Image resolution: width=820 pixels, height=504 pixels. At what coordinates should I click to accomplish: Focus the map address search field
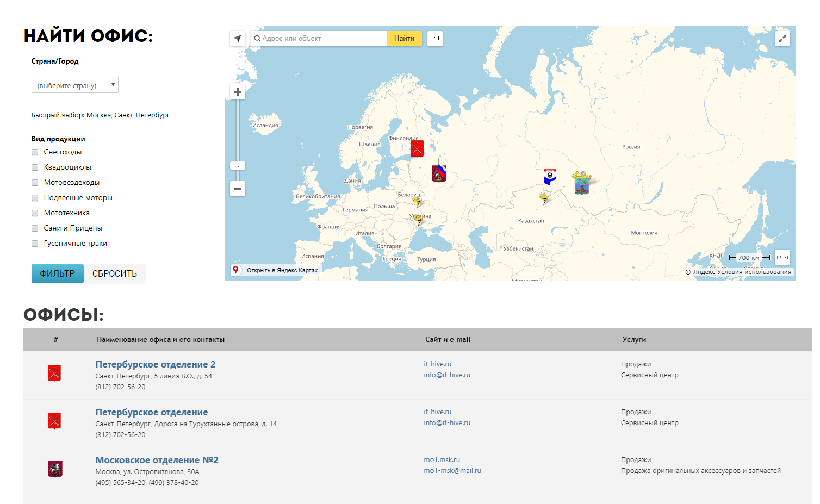point(322,39)
